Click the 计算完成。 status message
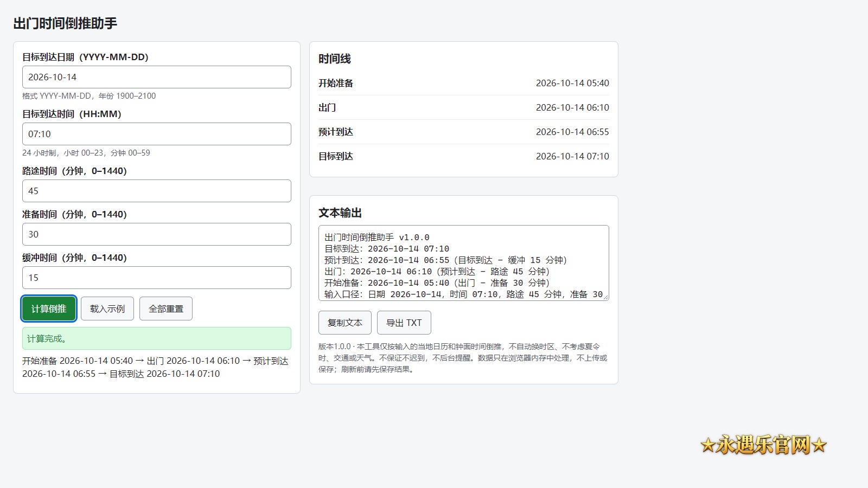The width and height of the screenshot is (868, 488). 156,338
